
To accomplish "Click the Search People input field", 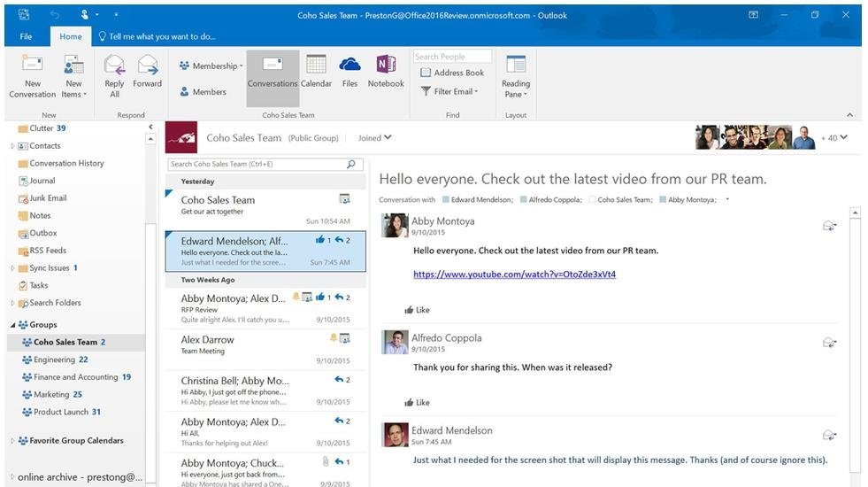I will click(451, 57).
